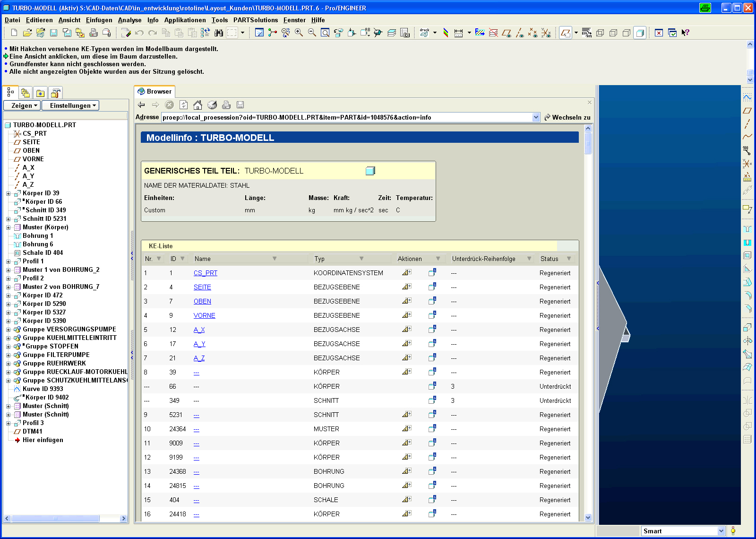
Task: Click the browser page vertical scrollbar thumb
Action: click(588, 143)
